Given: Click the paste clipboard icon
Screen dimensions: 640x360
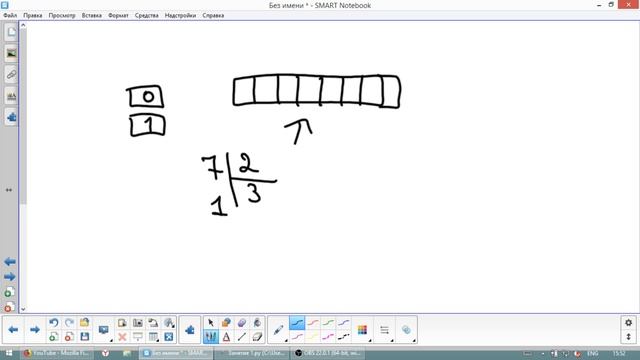Looking at the screenshot, I should click(122, 323).
